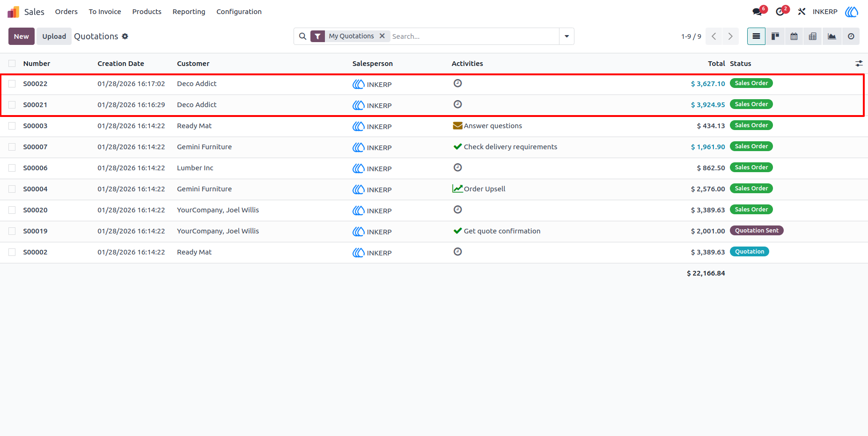Open the Quotations gear settings icon
Viewport: 868px width, 436px height.
tap(125, 36)
